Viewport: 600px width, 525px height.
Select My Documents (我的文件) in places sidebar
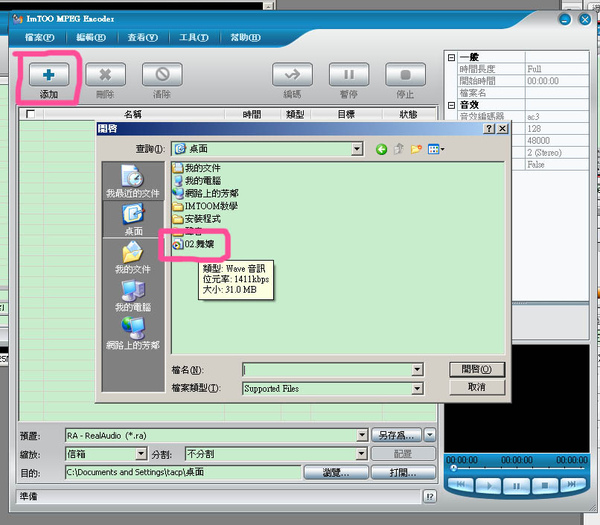click(x=133, y=257)
